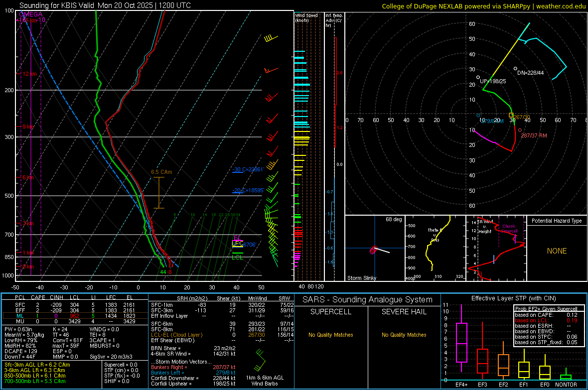
Task: Select the 'MU' parcel row label
Action: pos(20,321)
